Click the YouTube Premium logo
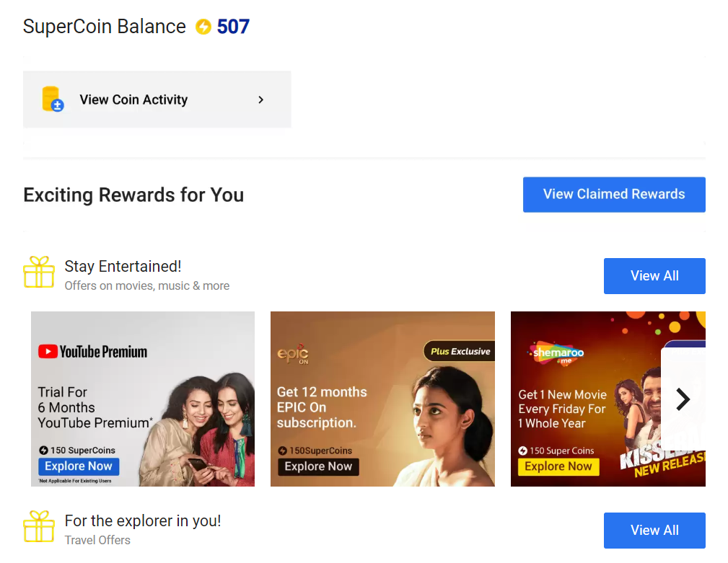Image resolution: width=728 pixels, height=563 pixels. (92, 352)
